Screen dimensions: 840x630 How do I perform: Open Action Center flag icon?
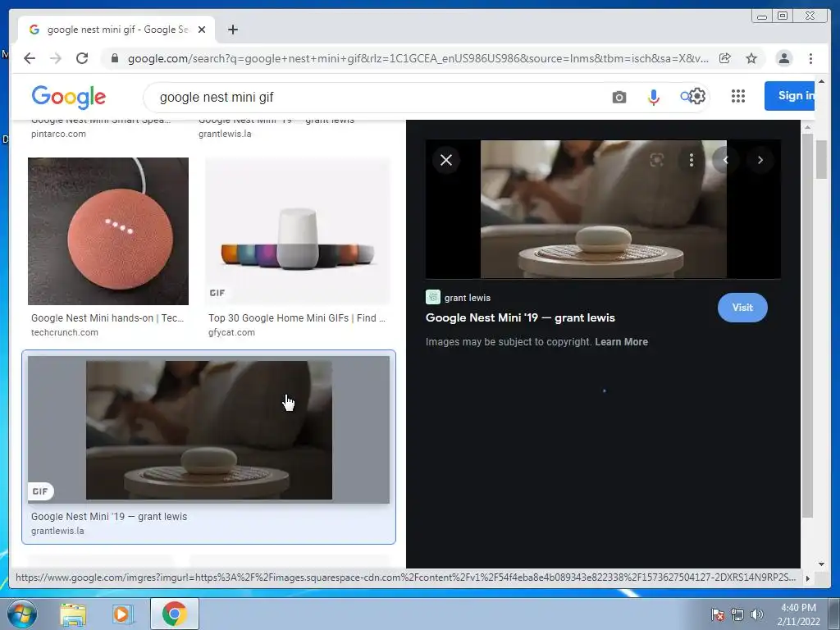point(718,614)
